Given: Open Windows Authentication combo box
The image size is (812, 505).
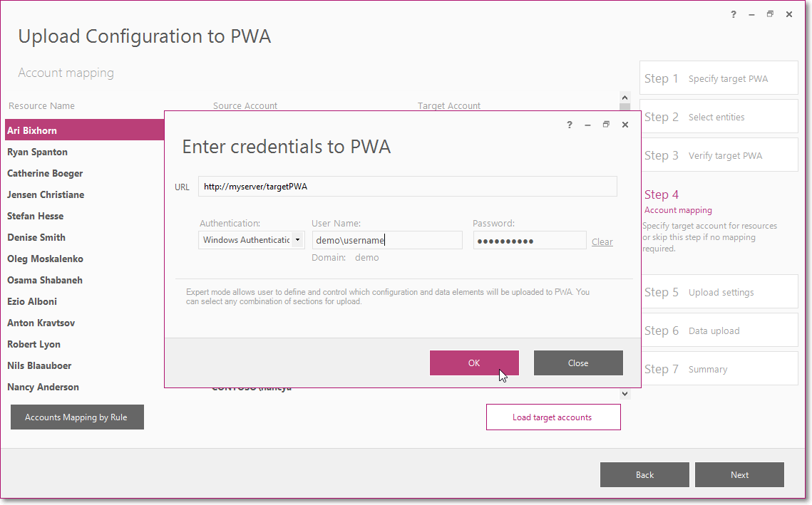Looking at the screenshot, I should [251, 240].
